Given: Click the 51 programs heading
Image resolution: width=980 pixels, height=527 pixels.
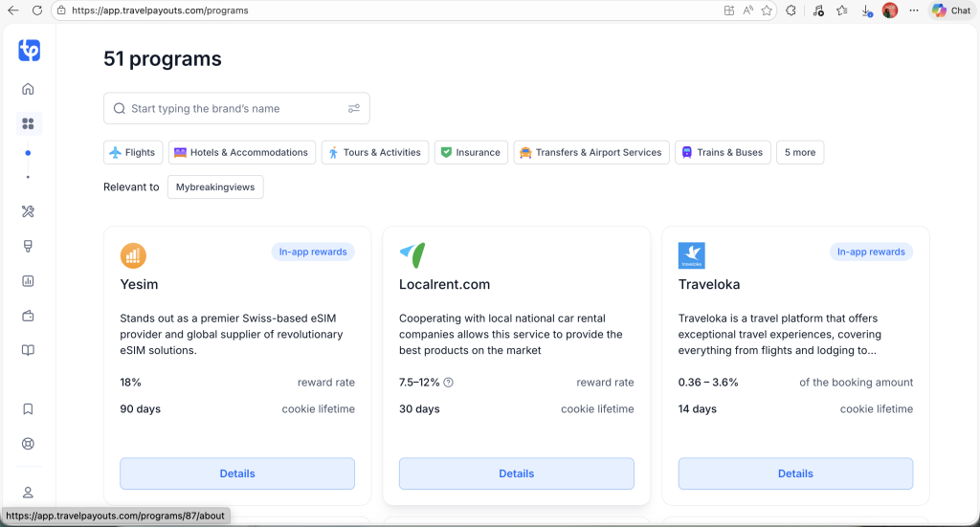Looking at the screenshot, I should coord(163,58).
